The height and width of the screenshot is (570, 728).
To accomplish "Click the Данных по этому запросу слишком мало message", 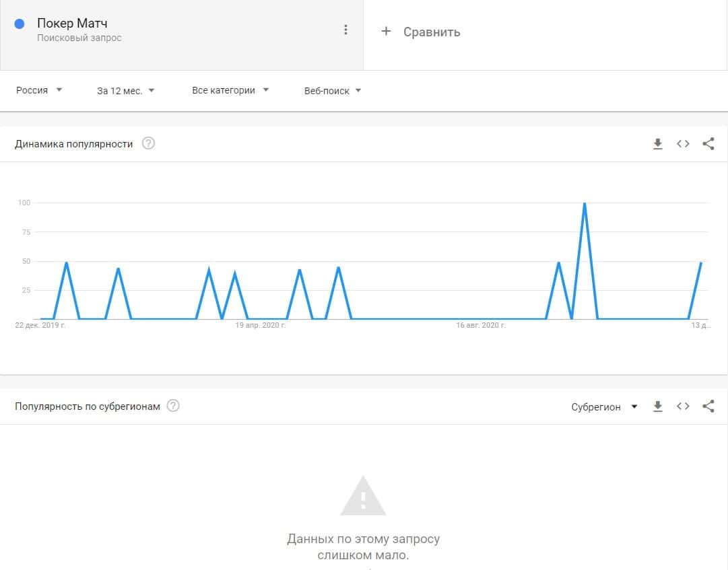I will [363, 547].
